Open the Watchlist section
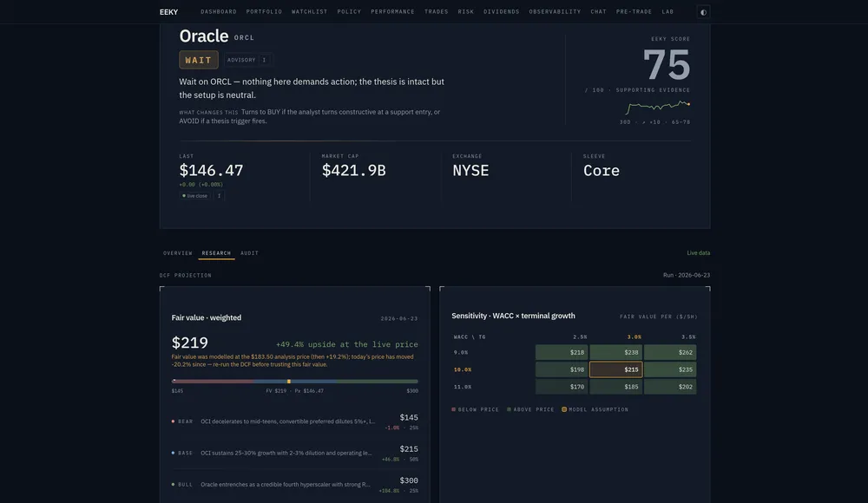868x503 pixels. (x=310, y=11)
